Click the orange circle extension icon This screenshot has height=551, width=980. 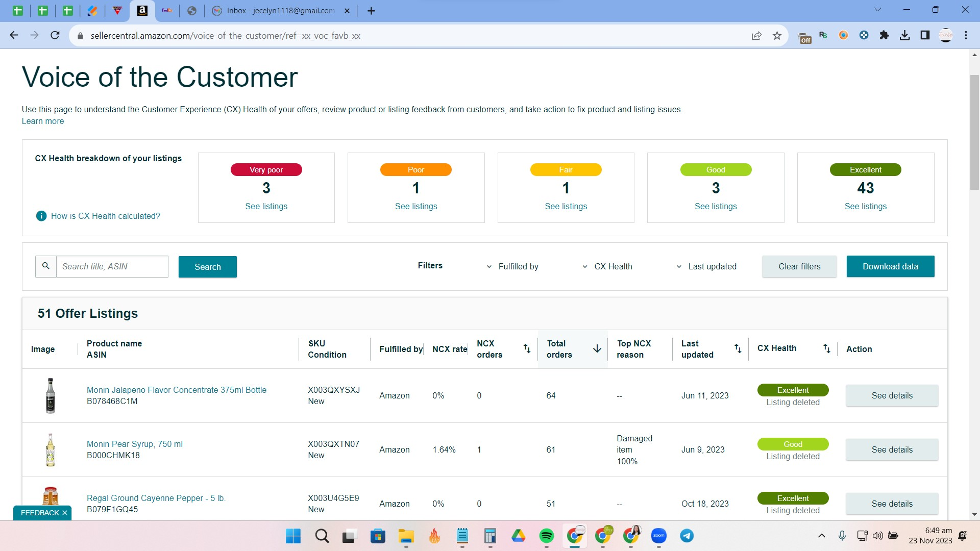click(x=843, y=35)
